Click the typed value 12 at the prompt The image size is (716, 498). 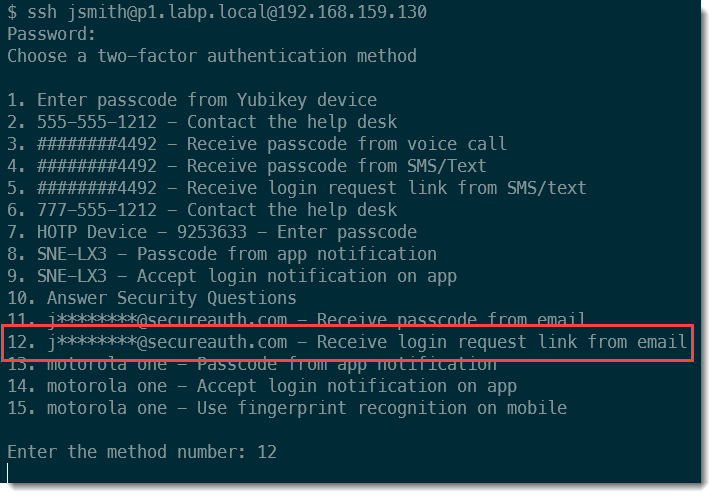(x=267, y=452)
